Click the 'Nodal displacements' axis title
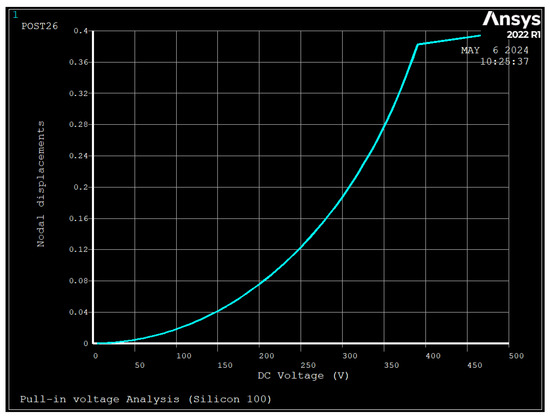 pyautogui.click(x=41, y=184)
